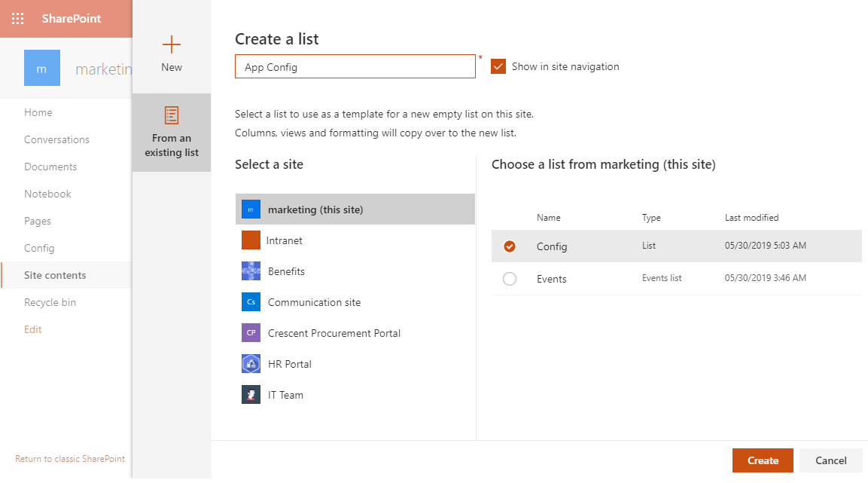
Task: Click the Intranet site icon
Action: [x=251, y=240]
